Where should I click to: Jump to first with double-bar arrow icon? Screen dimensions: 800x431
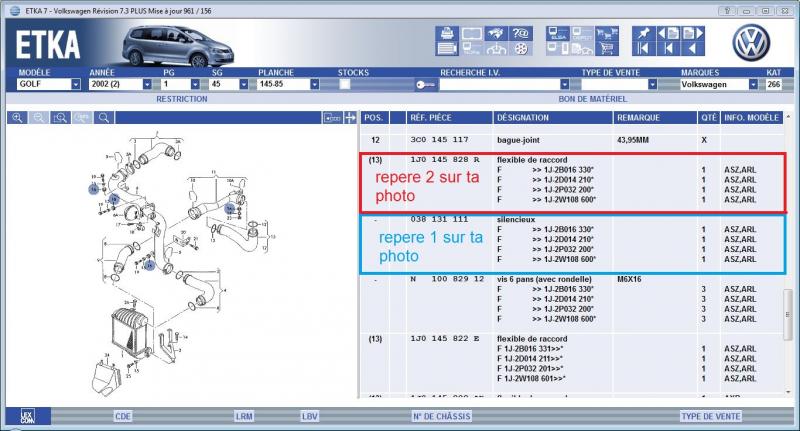click(643, 49)
